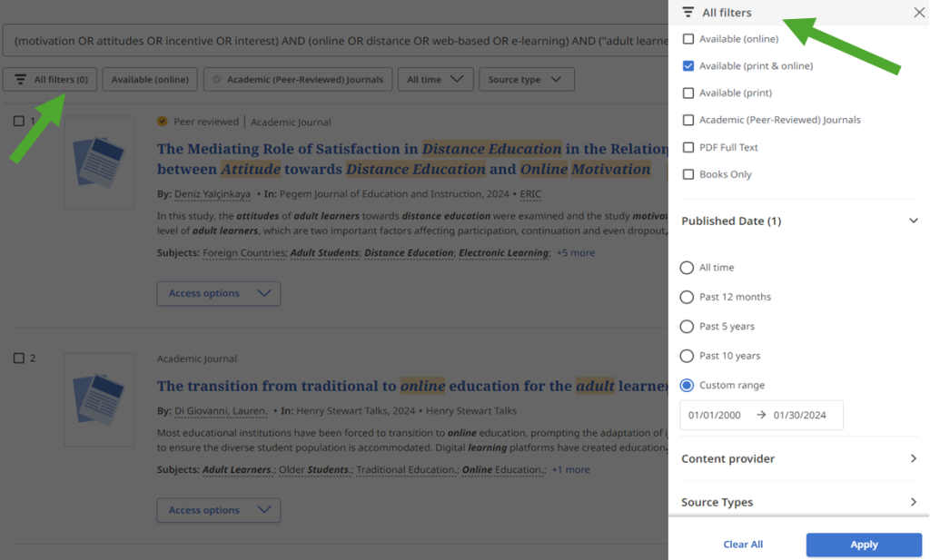The image size is (930, 560).
Task: Click the Clear All link
Action: (743, 545)
